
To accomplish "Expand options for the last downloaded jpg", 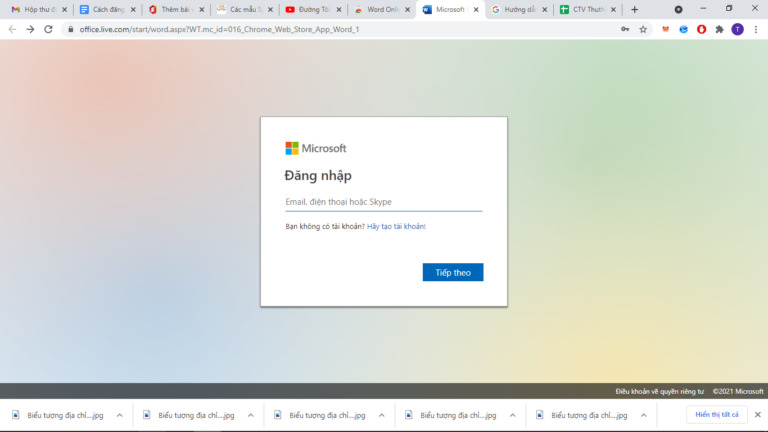I will tap(644, 415).
